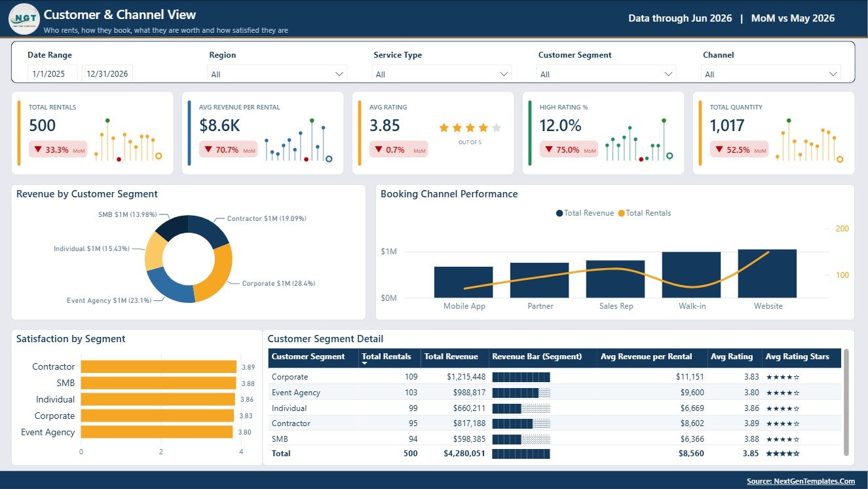Click the Corporate revenue bar in table
The width and height of the screenshot is (868, 489).
tap(521, 377)
